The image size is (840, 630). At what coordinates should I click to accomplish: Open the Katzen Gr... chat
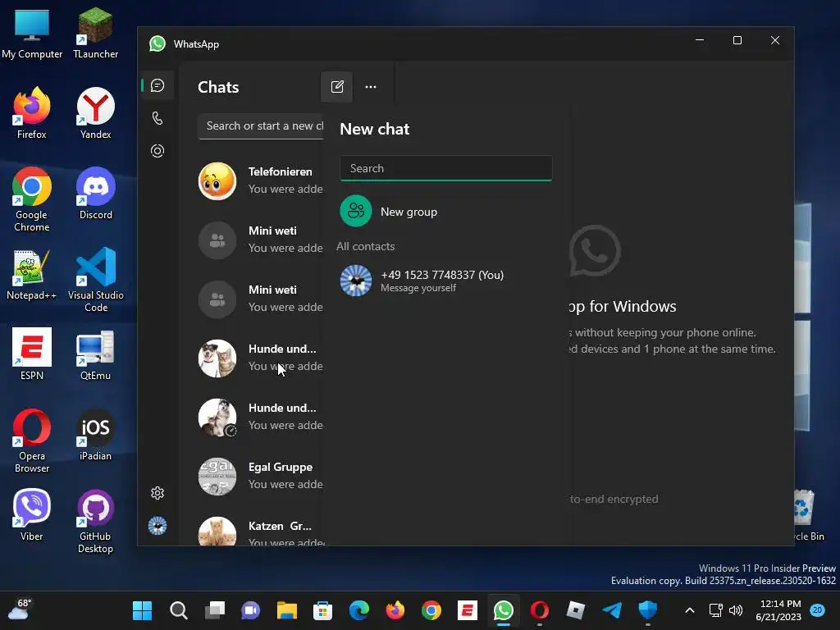click(x=258, y=532)
